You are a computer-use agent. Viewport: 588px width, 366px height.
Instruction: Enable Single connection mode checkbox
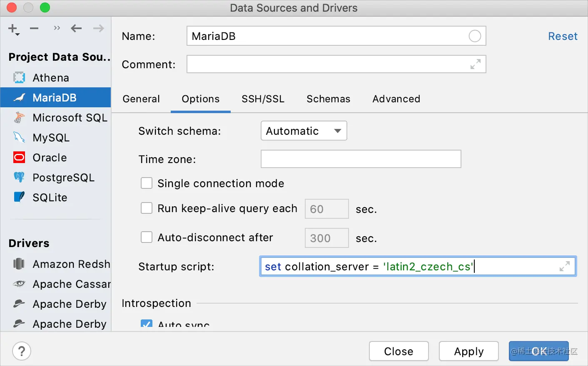click(147, 183)
